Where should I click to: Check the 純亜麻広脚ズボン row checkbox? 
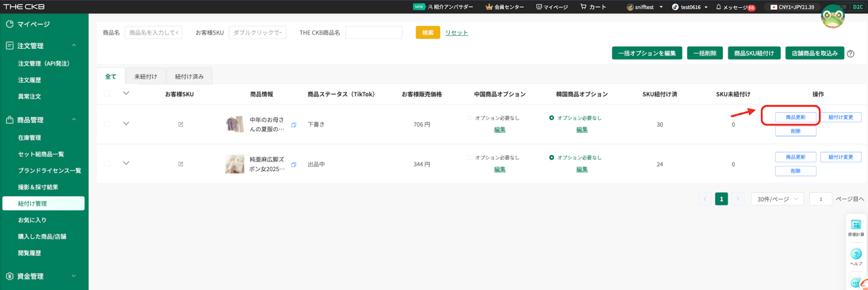(x=107, y=163)
